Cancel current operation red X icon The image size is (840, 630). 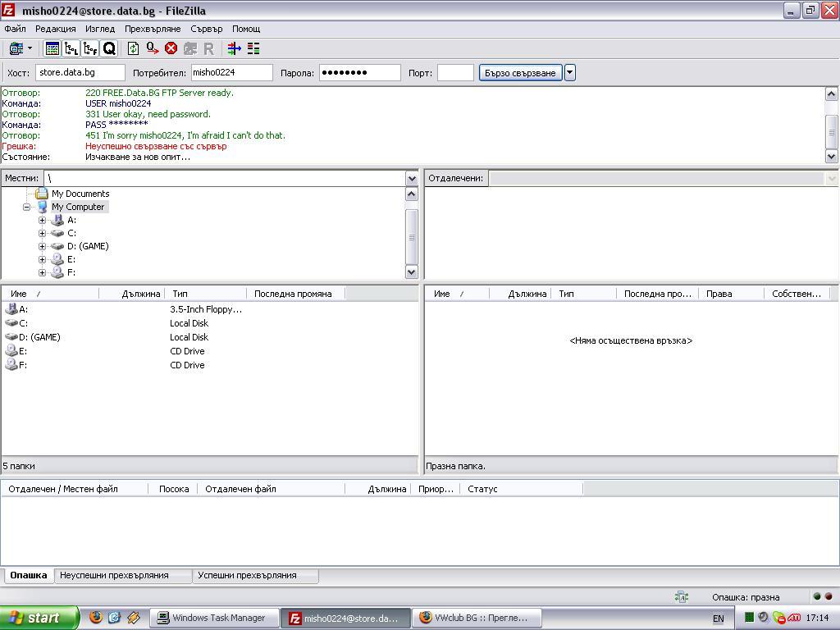171,48
